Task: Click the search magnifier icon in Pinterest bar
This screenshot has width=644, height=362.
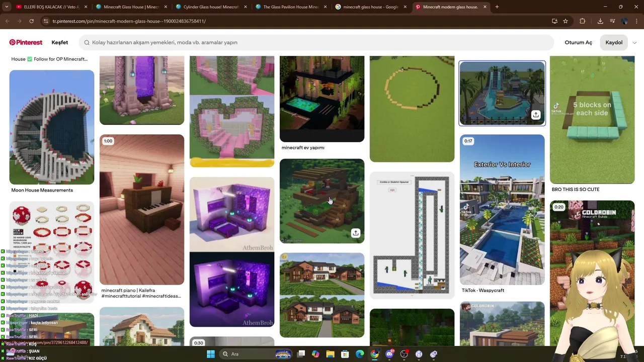Action: (87, 43)
